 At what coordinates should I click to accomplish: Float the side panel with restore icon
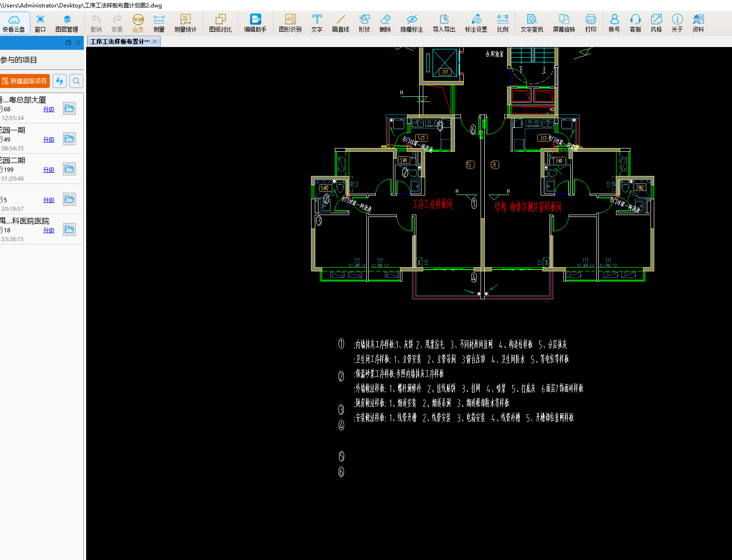(68, 42)
